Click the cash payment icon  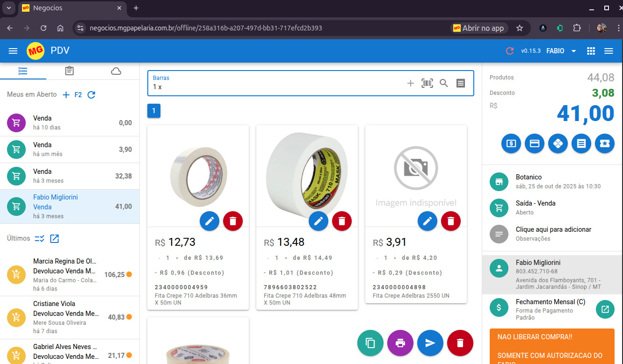point(511,144)
